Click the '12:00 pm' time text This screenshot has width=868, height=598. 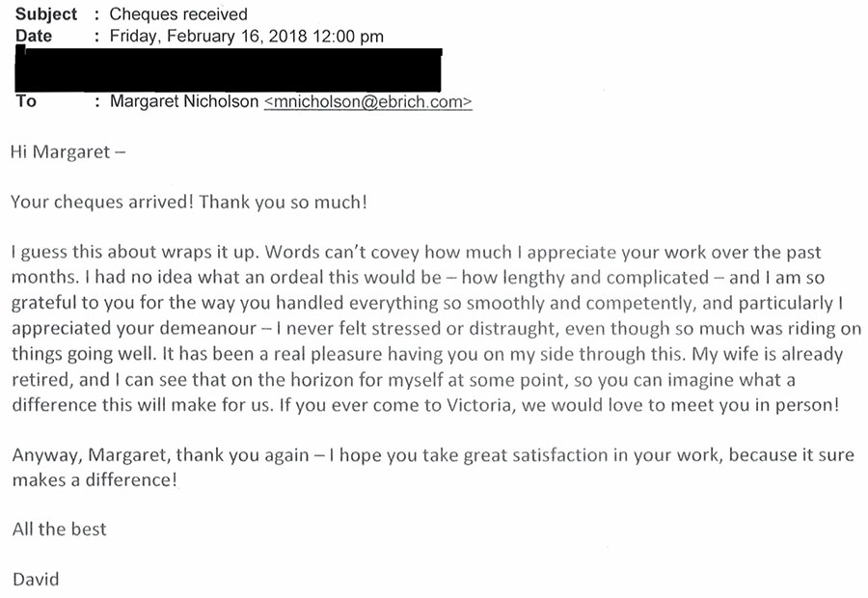tap(351, 37)
